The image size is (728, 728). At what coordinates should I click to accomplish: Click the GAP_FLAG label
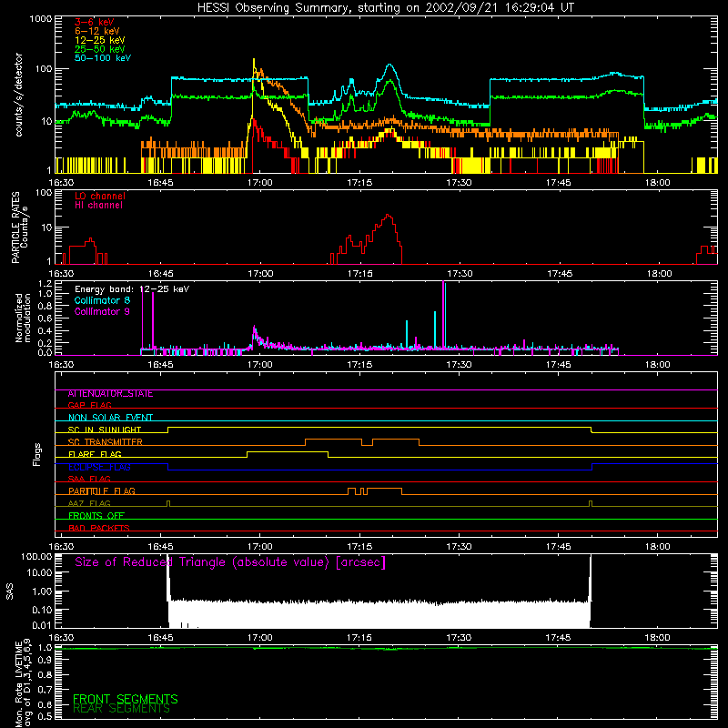tap(89, 406)
